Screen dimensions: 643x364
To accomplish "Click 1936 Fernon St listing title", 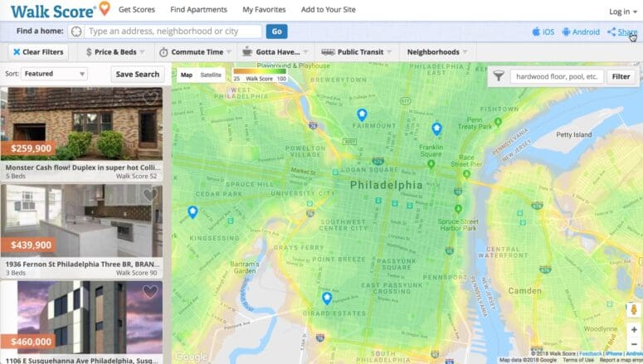I will [82, 265].
